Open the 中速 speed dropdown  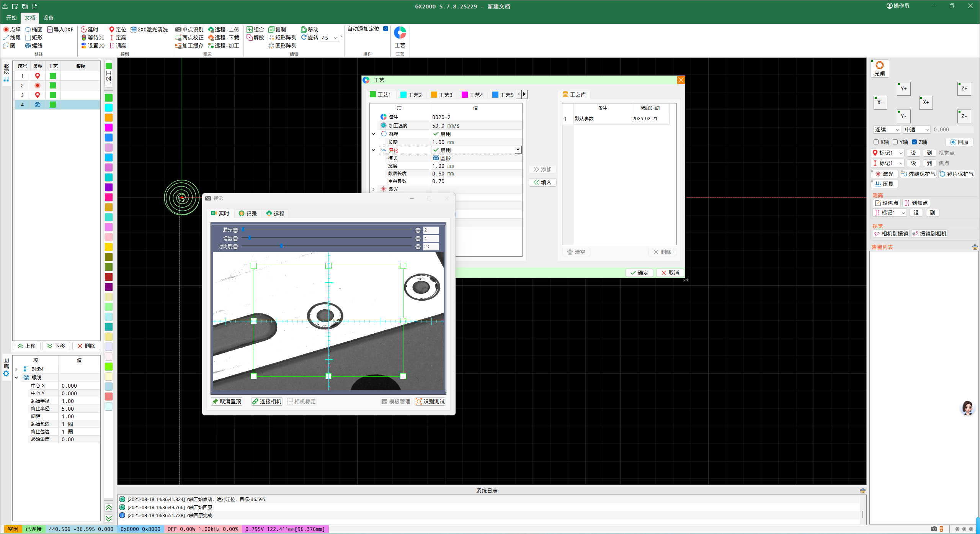[x=926, y=130]
